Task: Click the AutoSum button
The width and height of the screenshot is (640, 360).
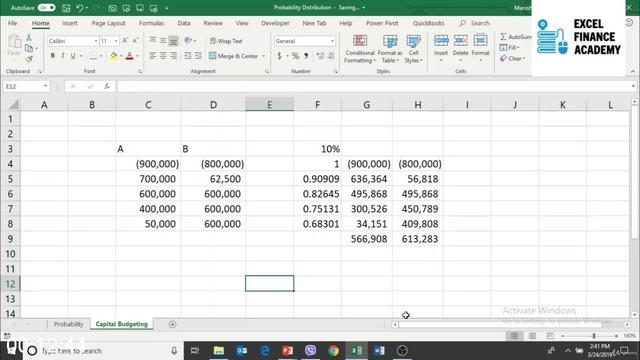Action: pos(516,37)
